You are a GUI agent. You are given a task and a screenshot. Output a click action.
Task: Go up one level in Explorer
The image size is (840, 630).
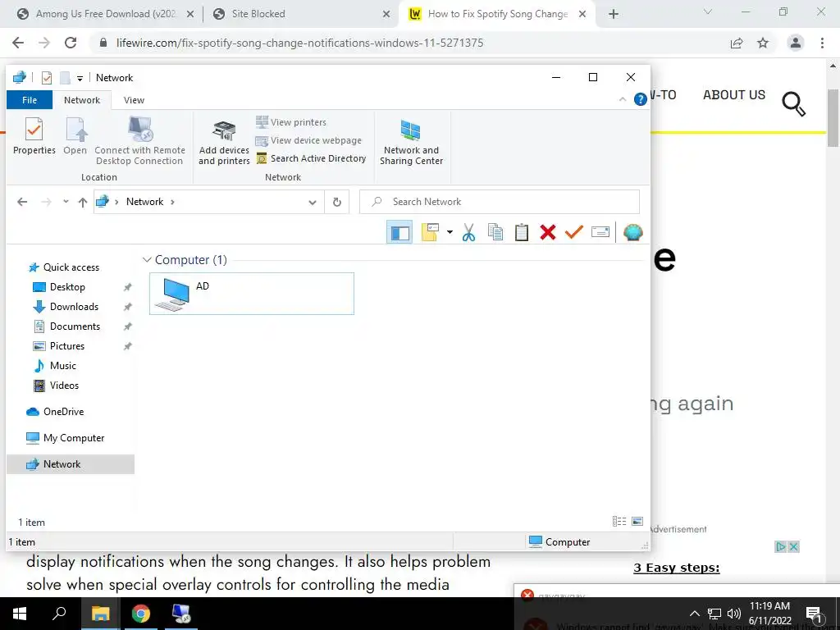tap(83, 202)
